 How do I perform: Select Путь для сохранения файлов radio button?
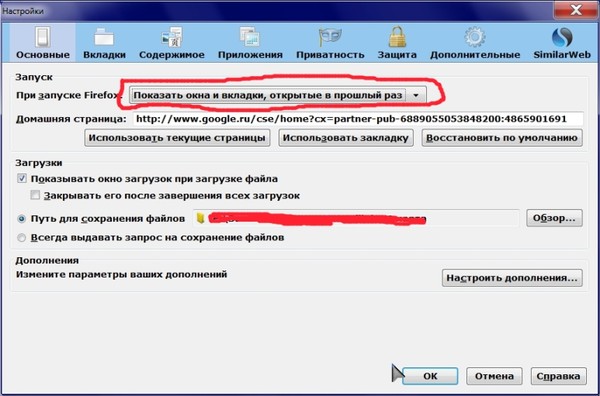pyautogui.click(x=22, y=219)
